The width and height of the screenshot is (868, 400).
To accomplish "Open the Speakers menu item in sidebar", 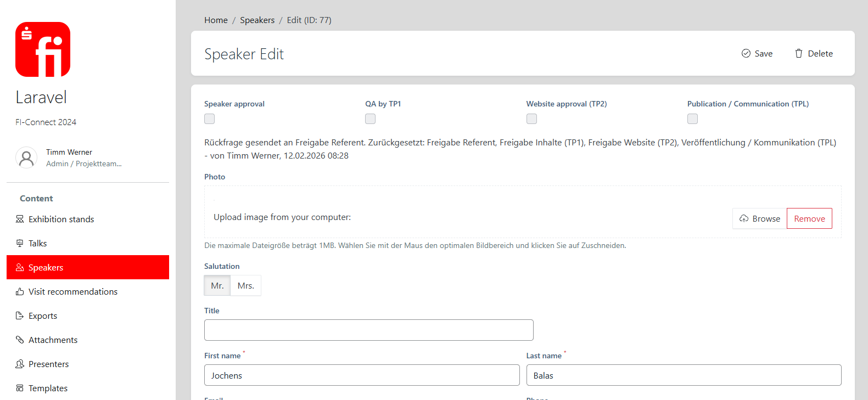I will tap(46, 268).
